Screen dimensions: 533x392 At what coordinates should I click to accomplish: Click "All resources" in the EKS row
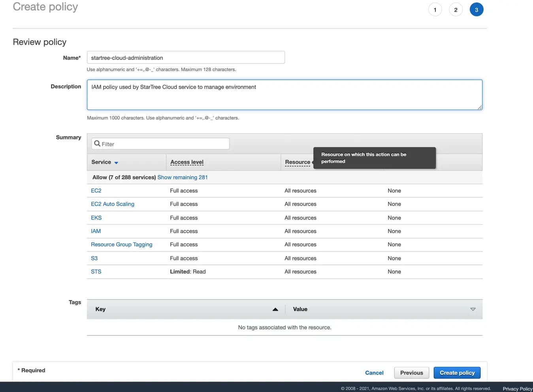pyautogui.click(x=300, y=218)
